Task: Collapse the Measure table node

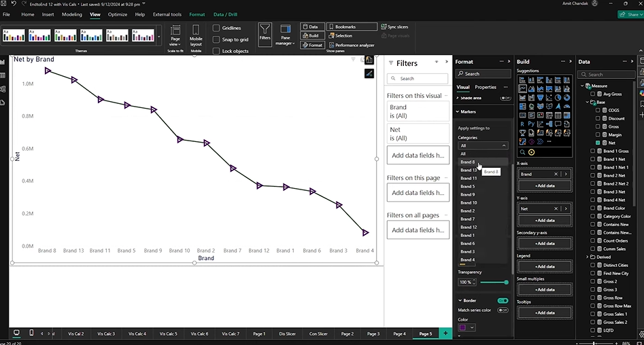Action: 582,86
